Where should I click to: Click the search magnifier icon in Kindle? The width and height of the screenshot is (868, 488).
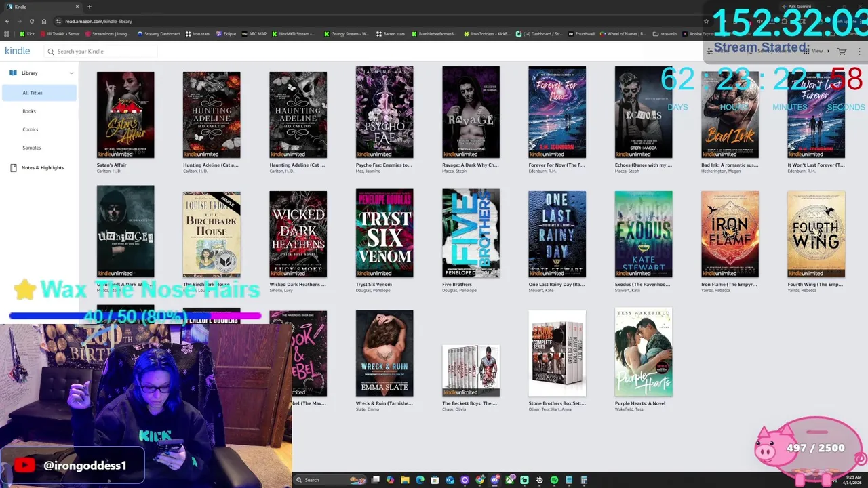click(51, 52)
